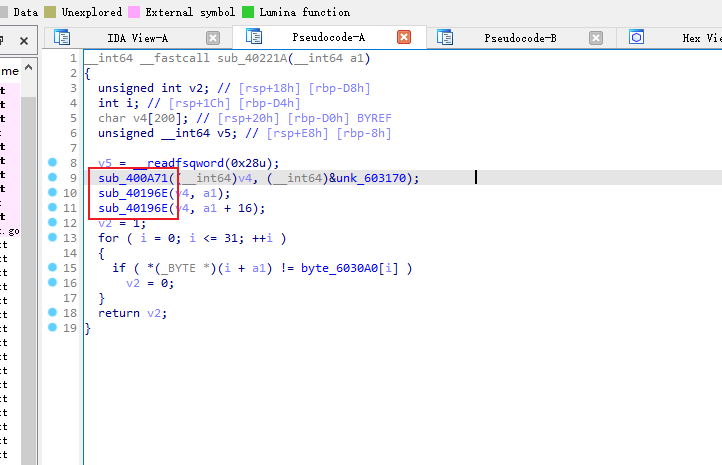722x465 pixels.
Task: Close the IDA View-A tab
Action: tap(213, 38)
